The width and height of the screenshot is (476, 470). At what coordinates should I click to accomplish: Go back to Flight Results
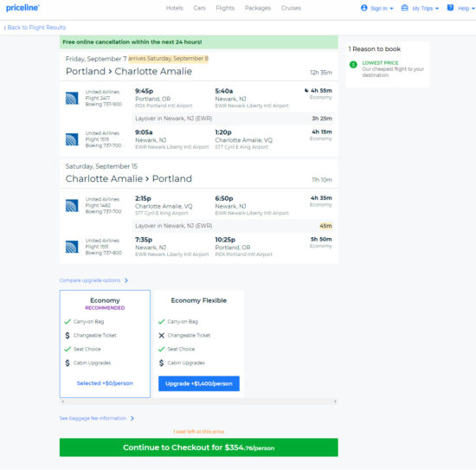(x=35, y=28)
